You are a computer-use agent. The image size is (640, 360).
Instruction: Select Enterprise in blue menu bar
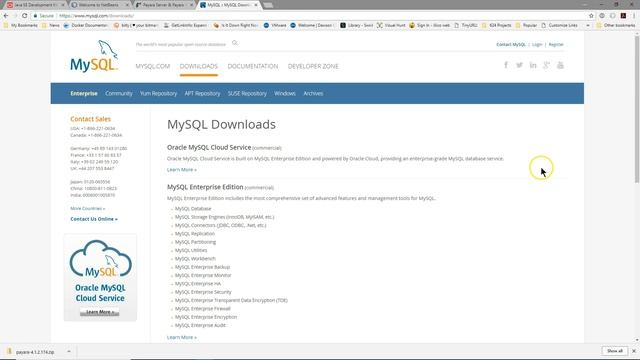click(x=84, y=93)
